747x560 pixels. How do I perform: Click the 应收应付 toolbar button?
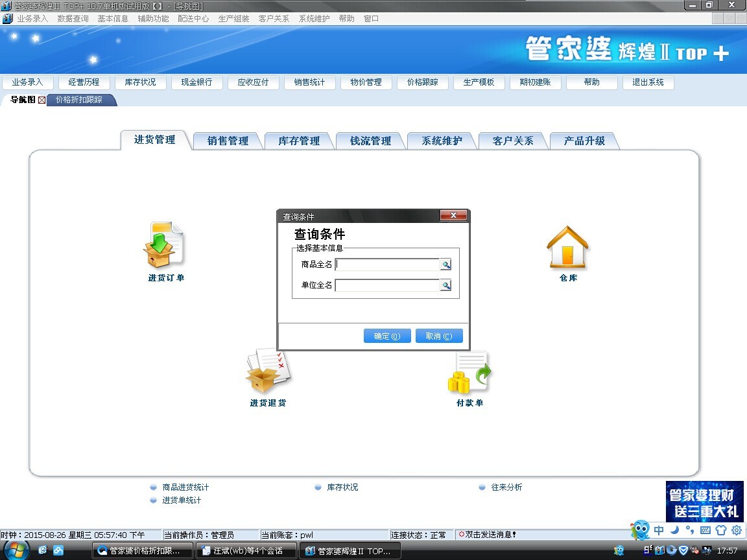tap(253, 82)
